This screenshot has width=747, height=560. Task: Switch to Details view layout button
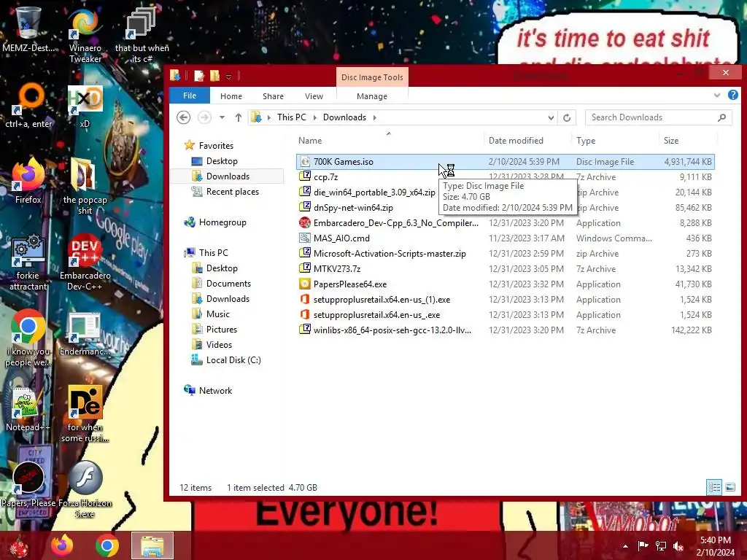[714, 487]
